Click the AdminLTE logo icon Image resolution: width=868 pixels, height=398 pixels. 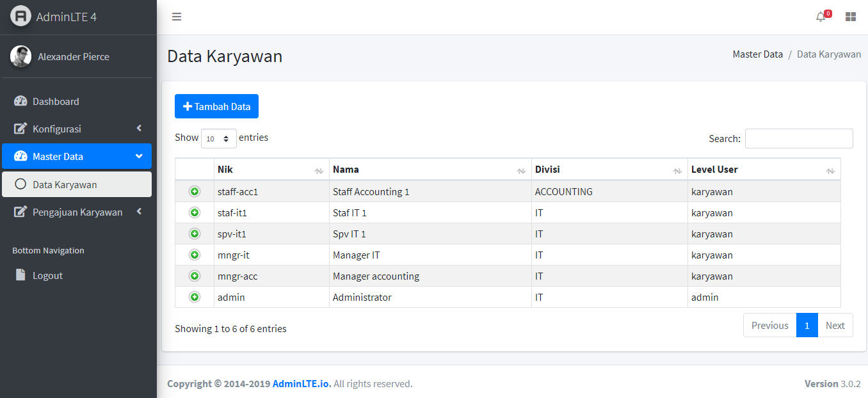20,16
